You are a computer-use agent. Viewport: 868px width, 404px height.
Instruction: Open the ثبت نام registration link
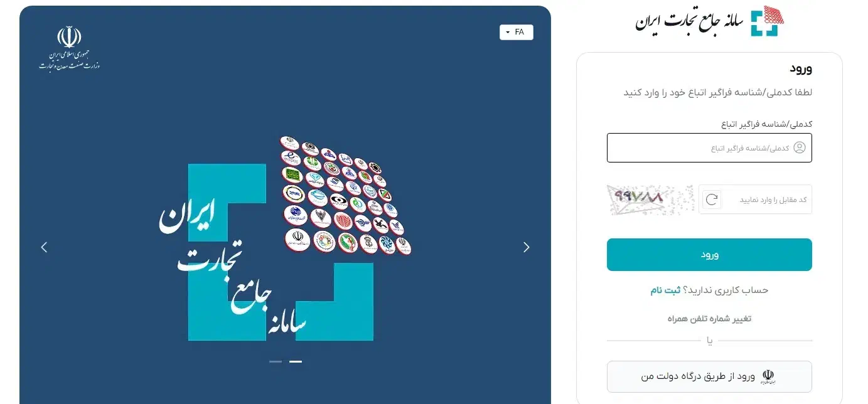(x=665, y=290)
